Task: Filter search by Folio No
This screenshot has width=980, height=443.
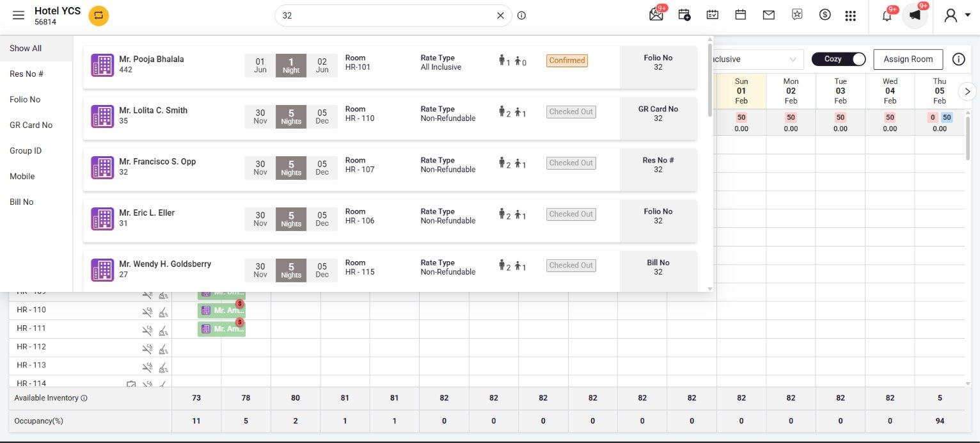Action: pos(36,99)
